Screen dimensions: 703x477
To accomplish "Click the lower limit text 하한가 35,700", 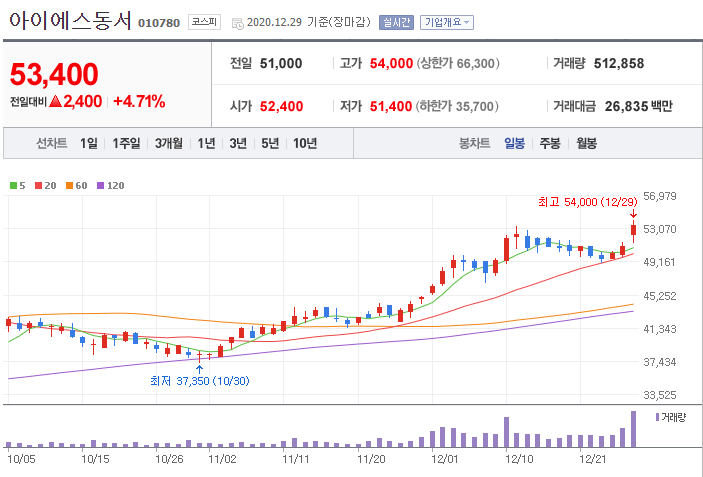I will click(457, 106).
